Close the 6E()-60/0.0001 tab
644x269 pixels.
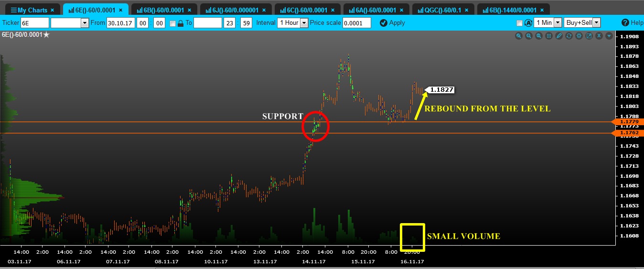click(x=120, y=10)
